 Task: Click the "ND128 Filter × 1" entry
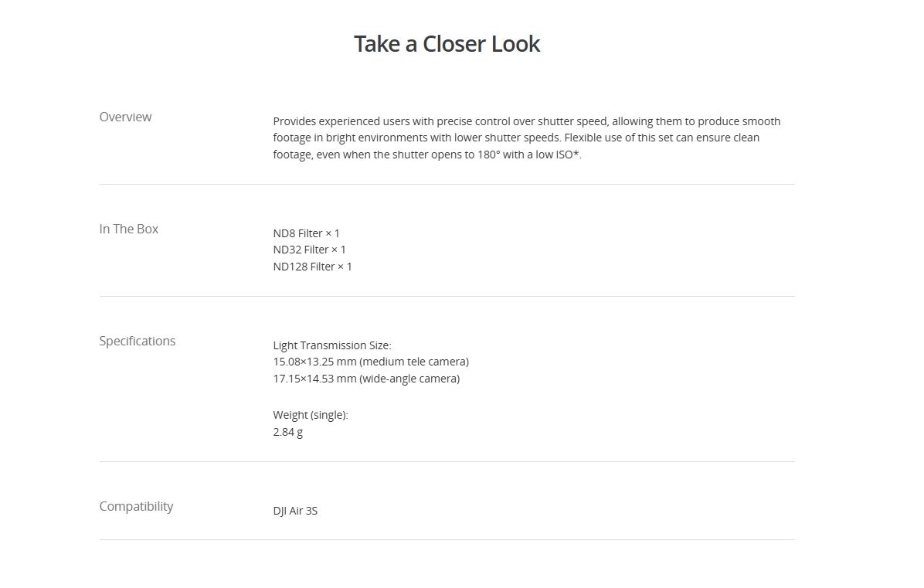click(312, 267)
